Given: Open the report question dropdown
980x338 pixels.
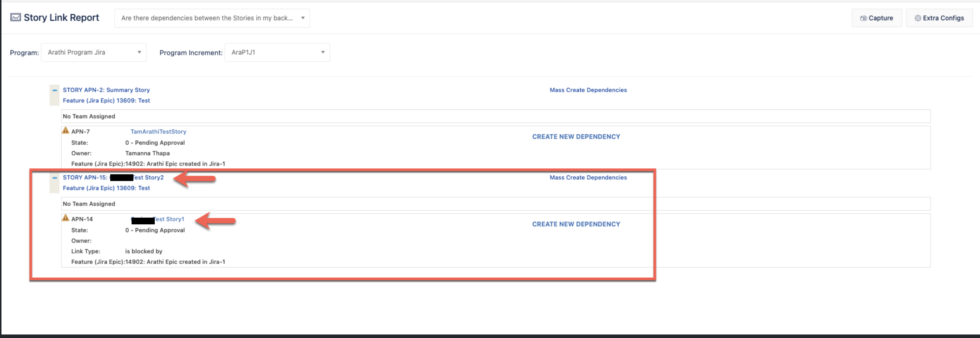Looking at the screenshot, I should [212, 18].
